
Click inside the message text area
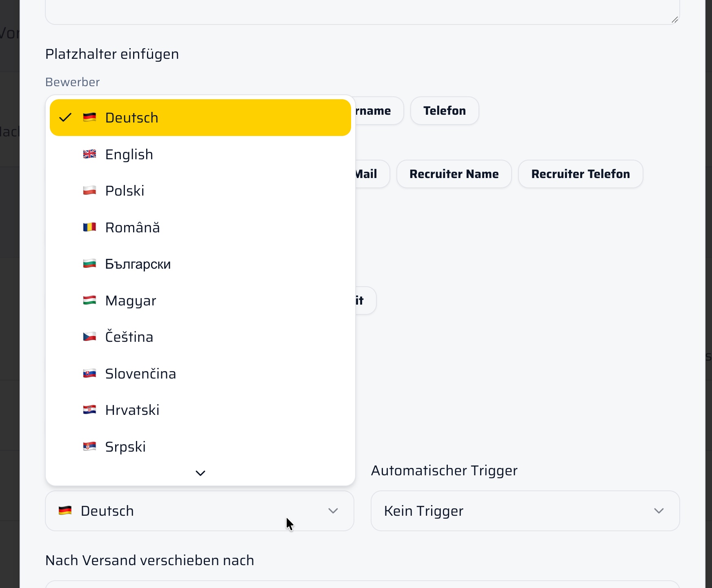coord(363,11)
